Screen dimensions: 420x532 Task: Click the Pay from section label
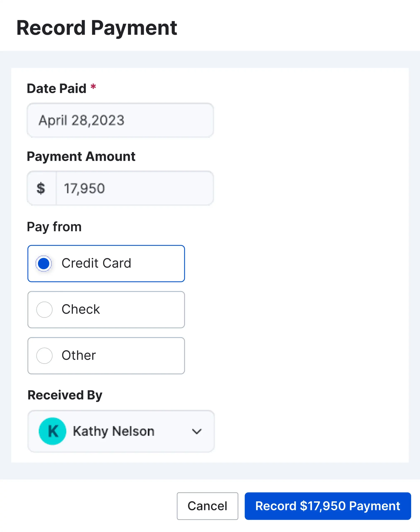(x=54, y=227)
